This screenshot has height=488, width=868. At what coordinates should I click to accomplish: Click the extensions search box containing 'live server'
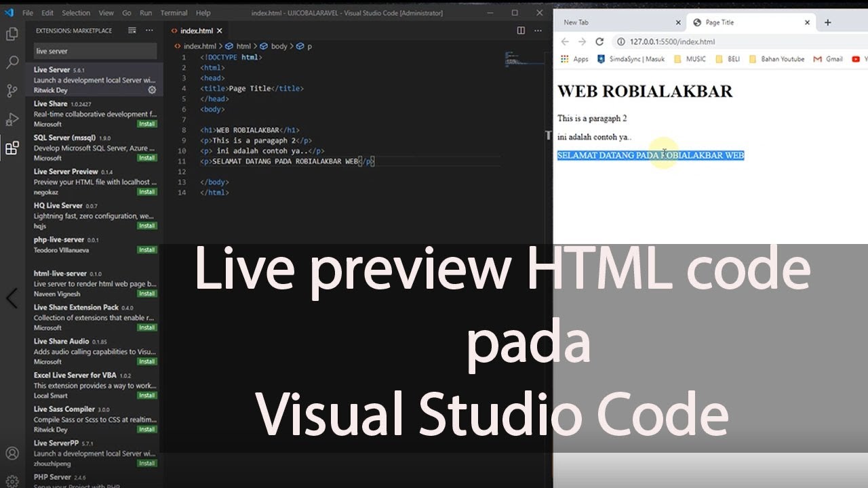(x=95, y=51)
